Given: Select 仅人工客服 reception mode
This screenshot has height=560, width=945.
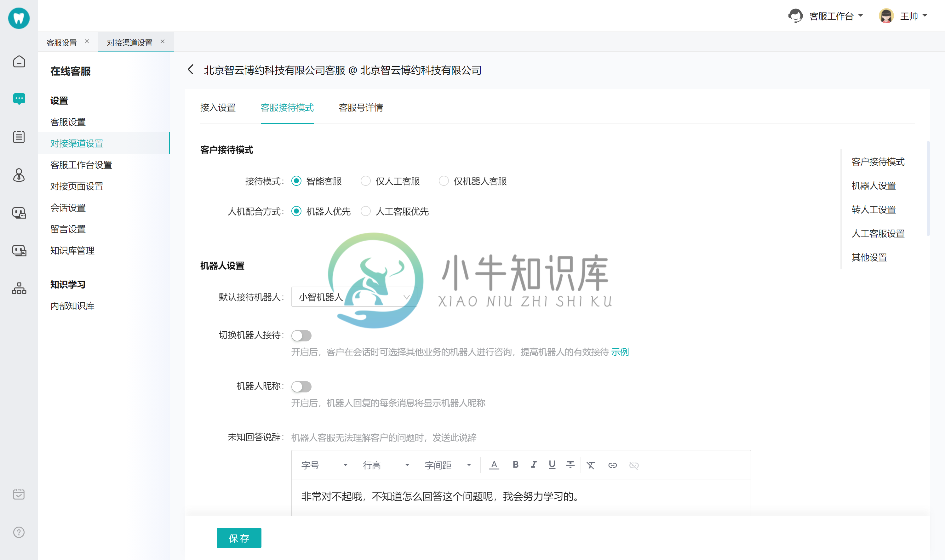Looking at the screenshot, I should (x=365, y=181).
